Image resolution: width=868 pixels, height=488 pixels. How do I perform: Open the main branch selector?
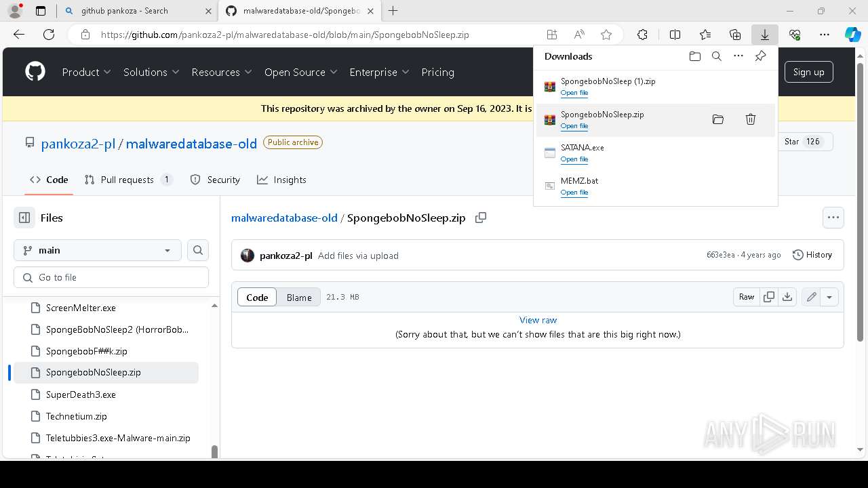coord(98,250)
